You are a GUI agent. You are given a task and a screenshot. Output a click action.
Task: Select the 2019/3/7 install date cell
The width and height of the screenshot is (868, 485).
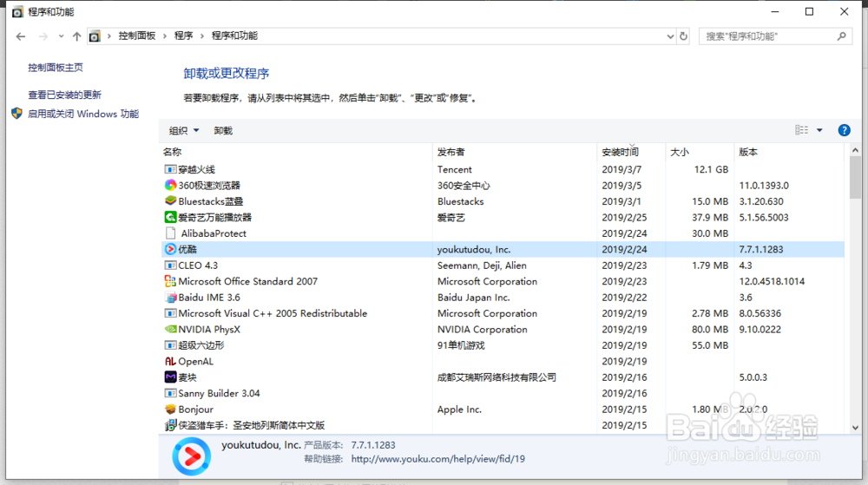(621, 170)
